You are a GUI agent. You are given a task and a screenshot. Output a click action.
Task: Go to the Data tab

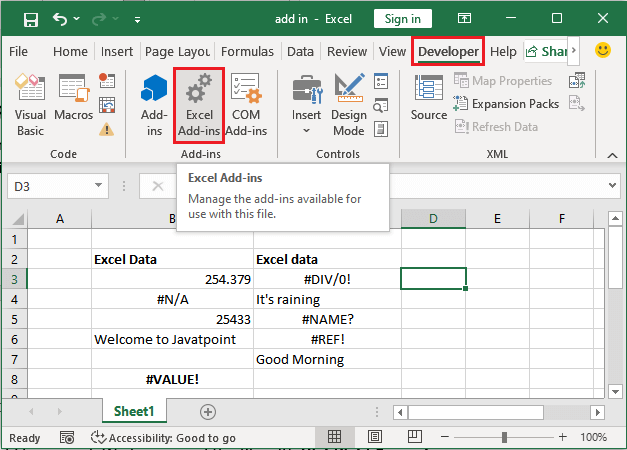click(300, 52)
